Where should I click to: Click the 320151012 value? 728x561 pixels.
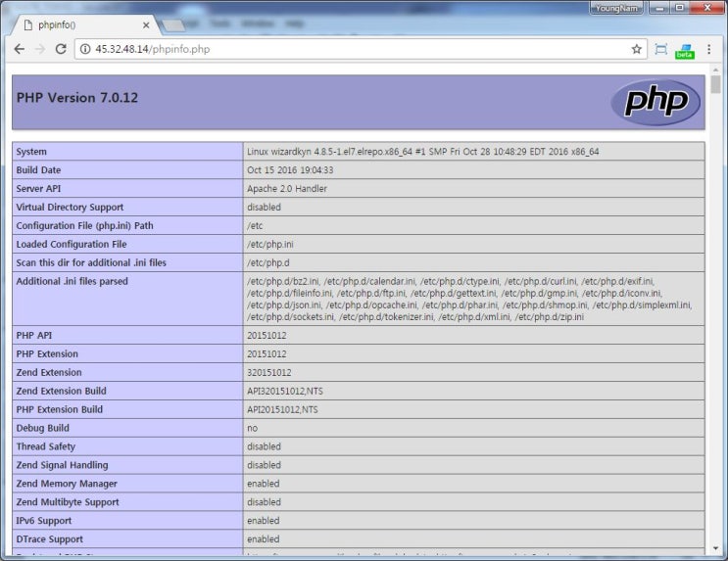click(268, 372)
